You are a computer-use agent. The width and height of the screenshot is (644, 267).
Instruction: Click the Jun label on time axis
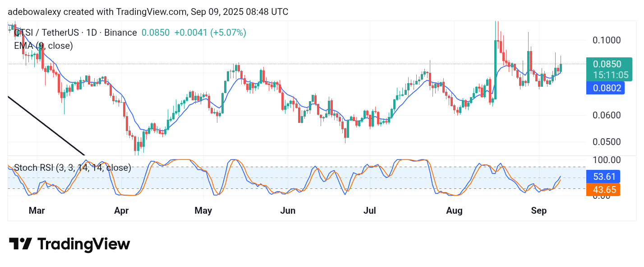[288, 211]
